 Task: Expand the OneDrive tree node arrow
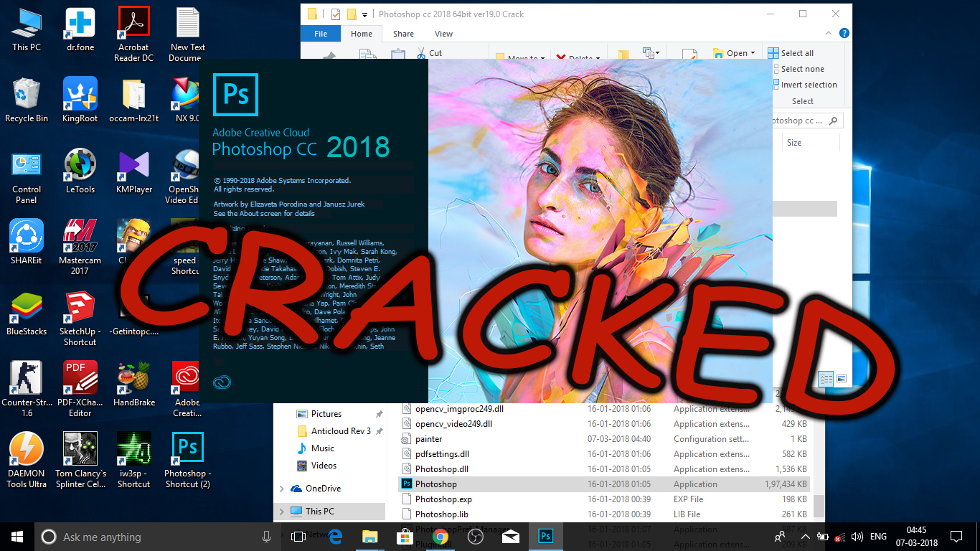click(281, 489)
